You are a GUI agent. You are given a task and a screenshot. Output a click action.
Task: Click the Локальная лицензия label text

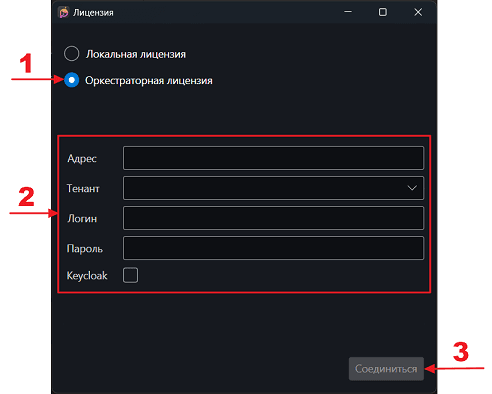136,54
